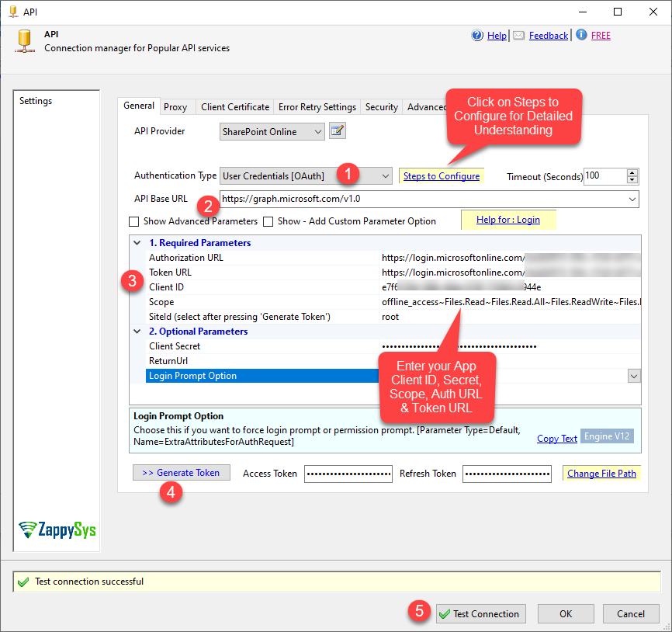
Task: Confirm with the OK button
Action: [x=566, y=614]
